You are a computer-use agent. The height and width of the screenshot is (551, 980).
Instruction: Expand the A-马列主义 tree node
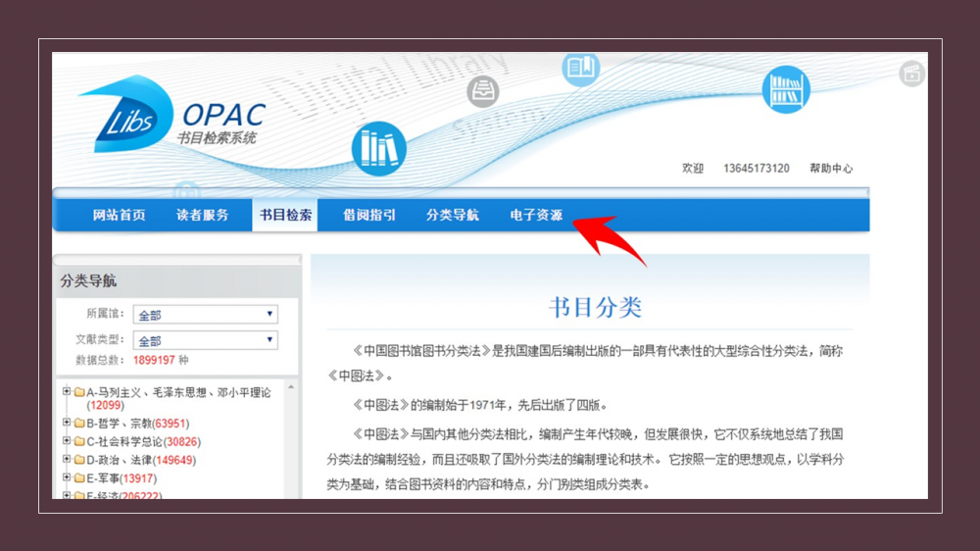67,392
